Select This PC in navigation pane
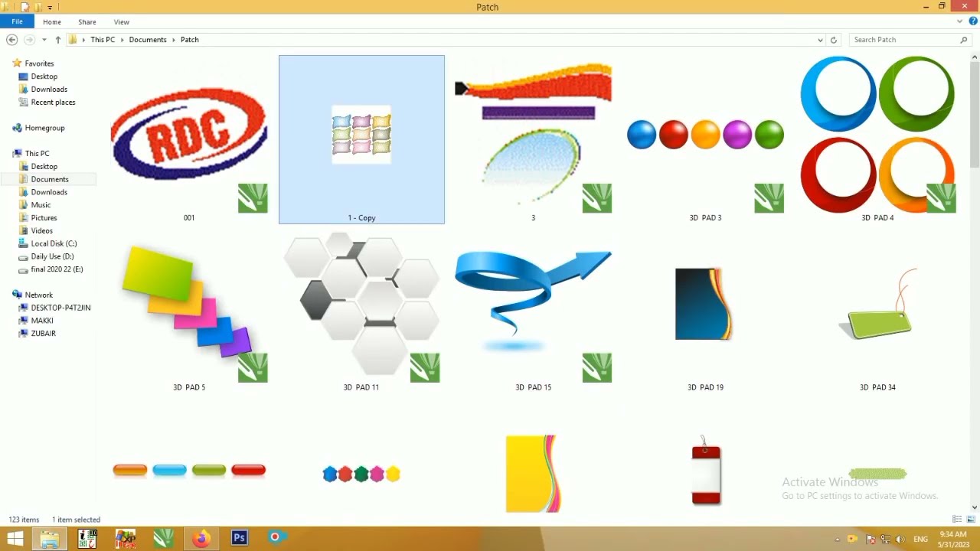Viewport: 980px width, 551px height. 37,154
